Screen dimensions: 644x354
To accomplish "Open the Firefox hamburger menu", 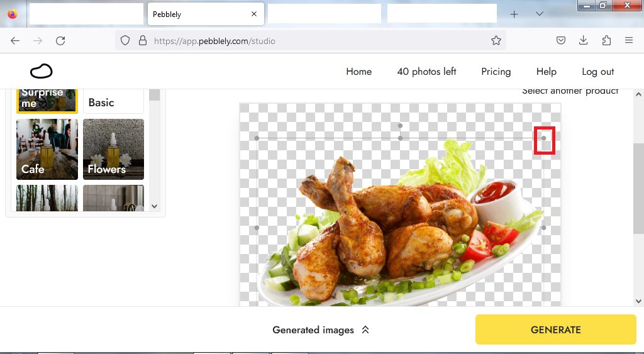I will 629,40.
